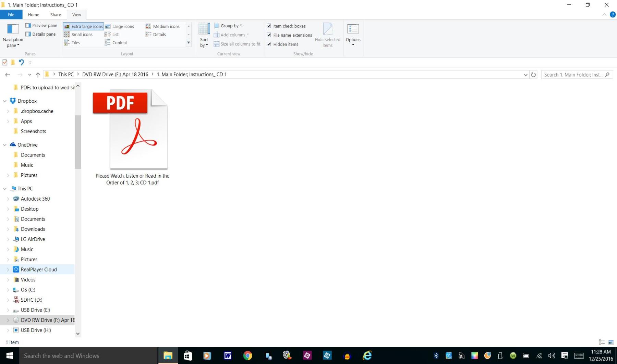Refresh the current folder
Viewport: 617px width, 364px height.
click(x=533, y=75)
